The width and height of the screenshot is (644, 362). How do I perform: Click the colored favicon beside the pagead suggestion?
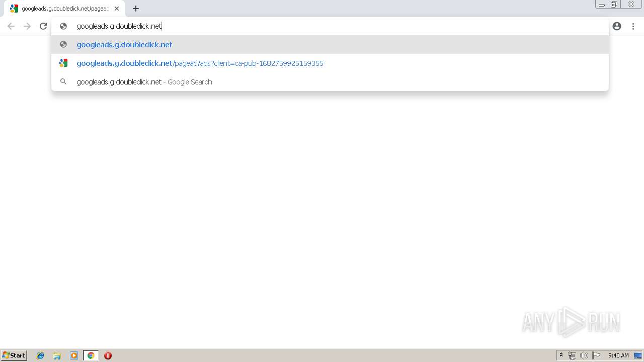click(63, 63)
